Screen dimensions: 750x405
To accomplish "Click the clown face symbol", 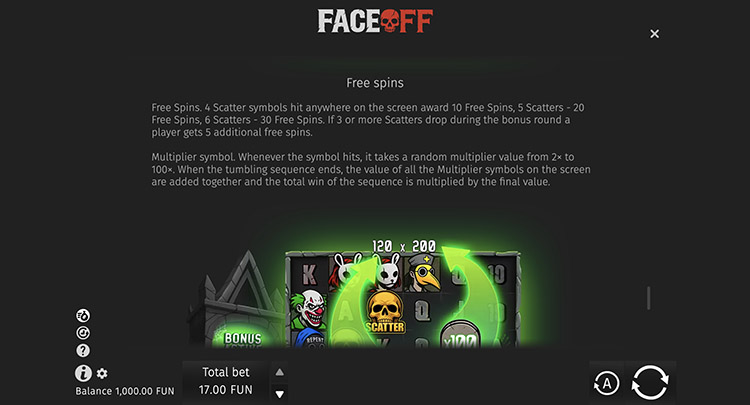I will coord(309,309).
